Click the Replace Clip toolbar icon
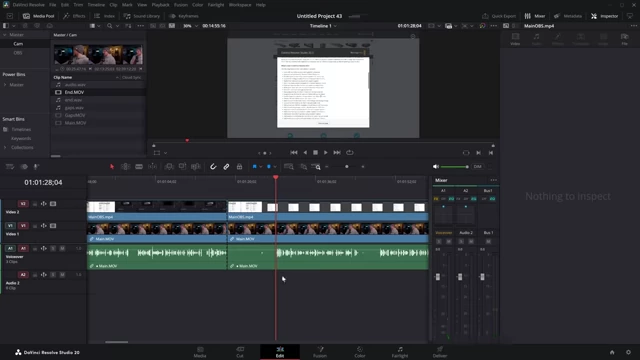640x360 pixels. 196,167
